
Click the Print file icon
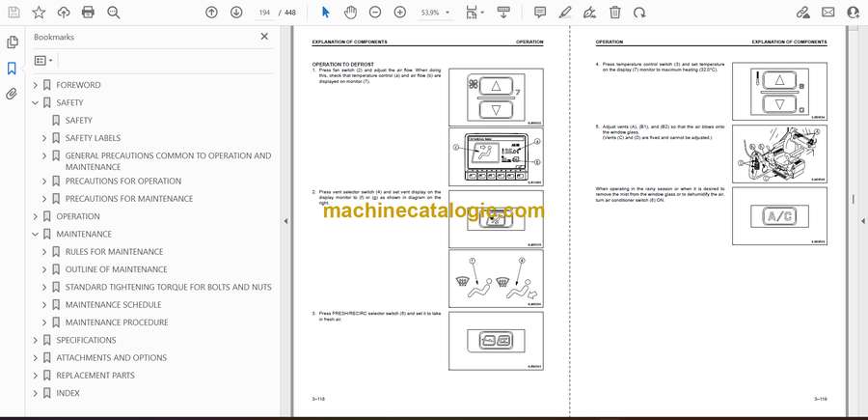click(x=89, y=13)
